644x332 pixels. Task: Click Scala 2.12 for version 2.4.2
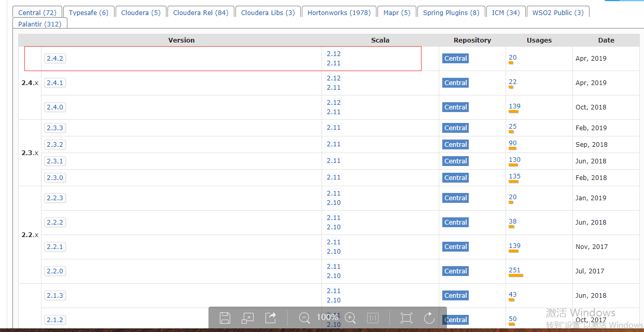point(333,54)
